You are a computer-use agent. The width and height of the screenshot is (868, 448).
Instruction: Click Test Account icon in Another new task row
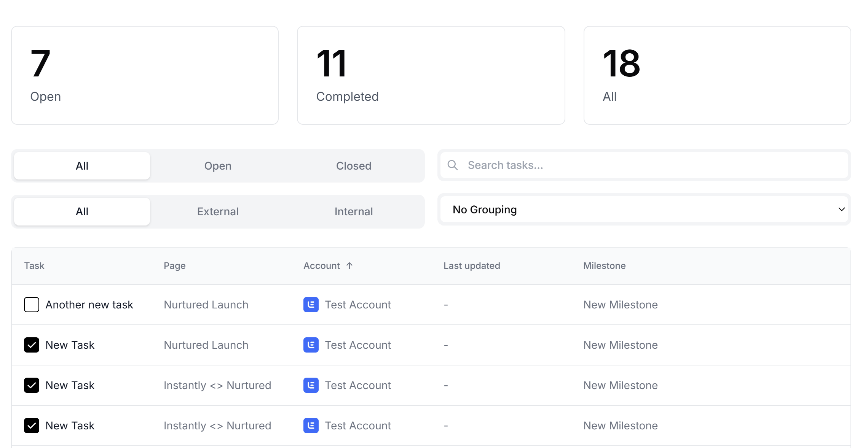pos(311,305)
